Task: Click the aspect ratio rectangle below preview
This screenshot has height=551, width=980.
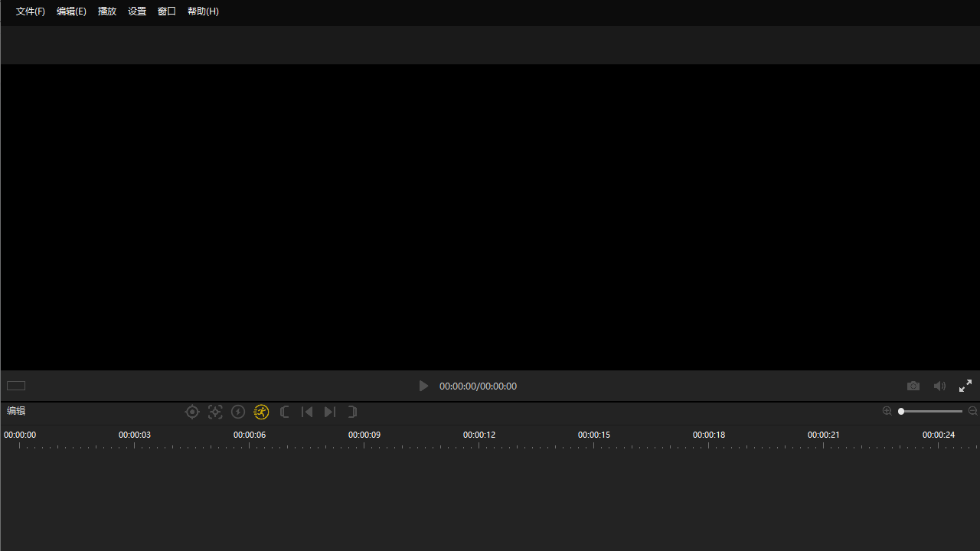Action: click(16, 386)
